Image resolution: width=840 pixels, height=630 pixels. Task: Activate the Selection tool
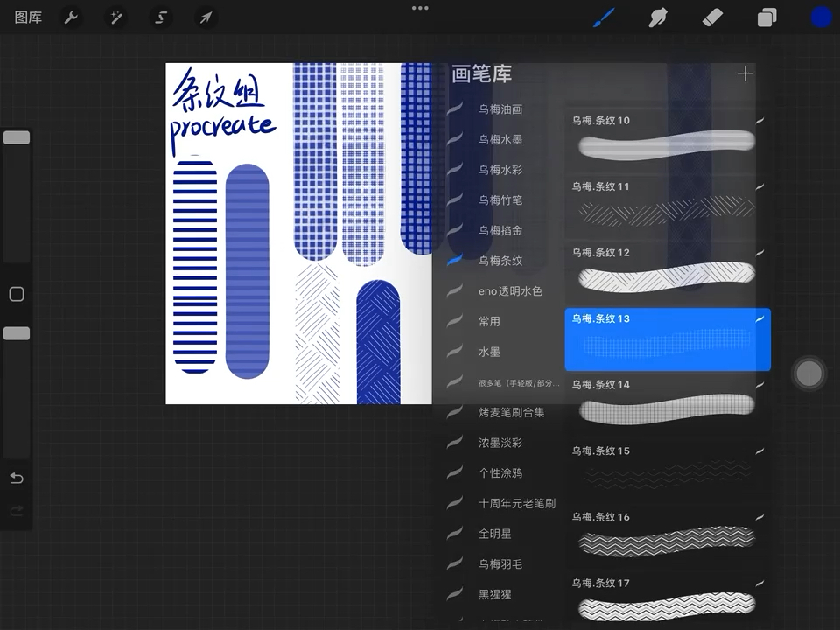161,17
